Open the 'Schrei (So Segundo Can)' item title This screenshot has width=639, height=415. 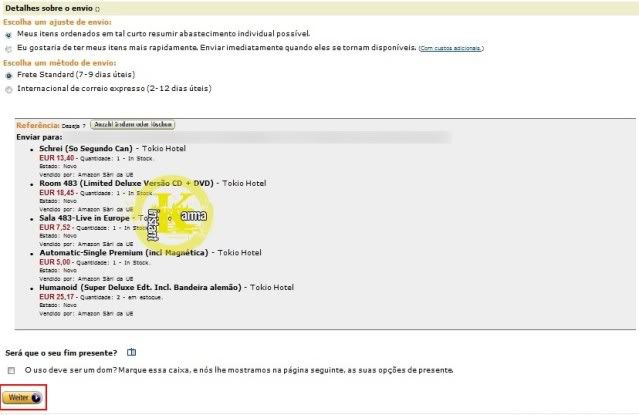coord(86,148)
